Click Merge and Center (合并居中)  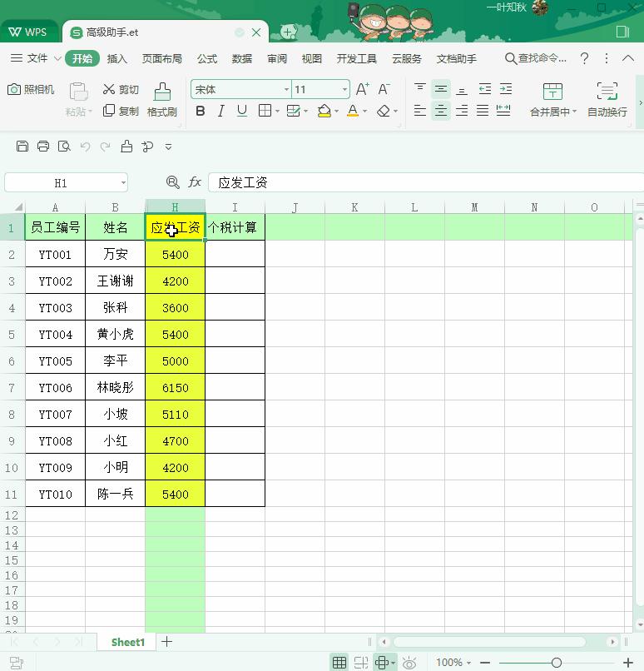[x=552, y=100]
